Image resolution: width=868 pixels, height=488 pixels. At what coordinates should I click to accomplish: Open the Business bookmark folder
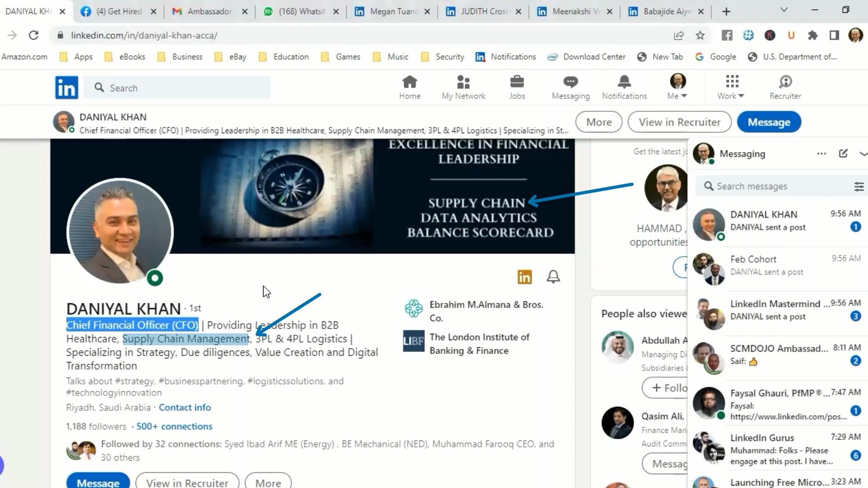pos(180,57)
